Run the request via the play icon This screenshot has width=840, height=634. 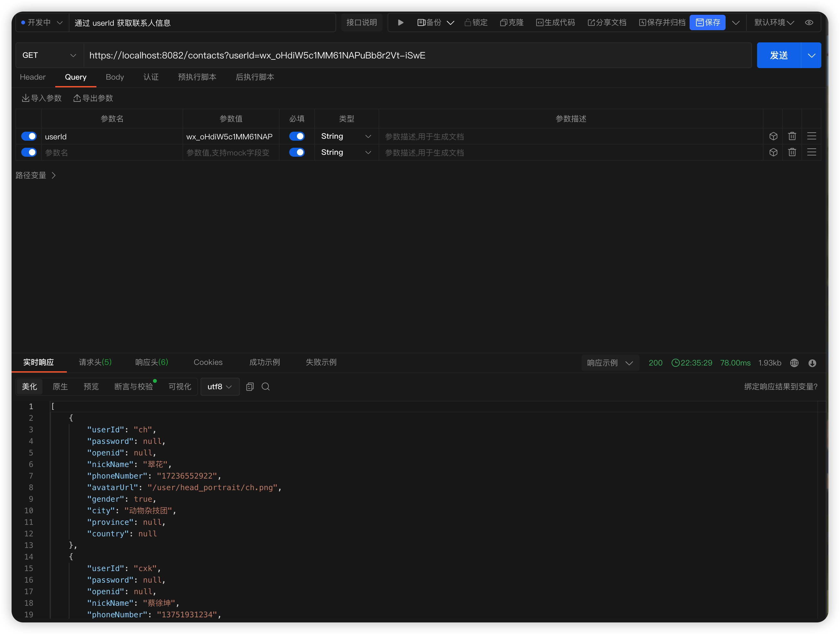[400, 22]
